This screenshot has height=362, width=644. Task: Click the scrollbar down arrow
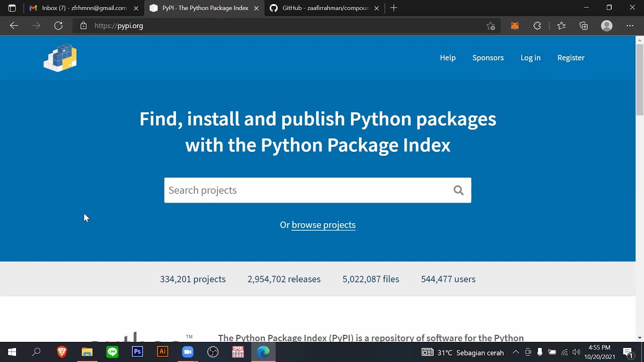pyautogui.click(x=640, y=337)
